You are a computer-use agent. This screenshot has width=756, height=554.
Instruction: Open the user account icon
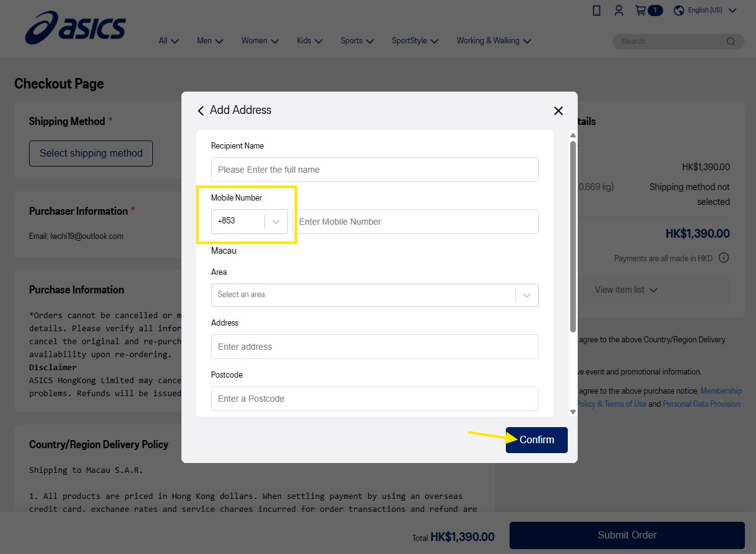(619, 11)
